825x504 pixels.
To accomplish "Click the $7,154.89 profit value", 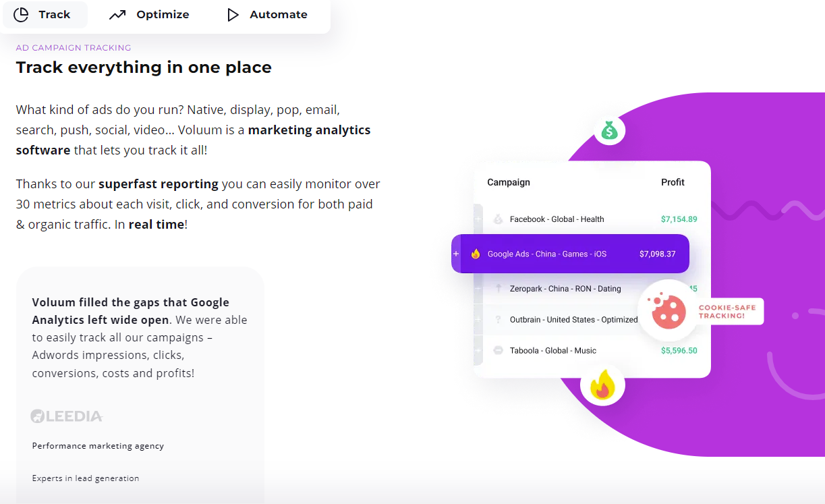I will point(679,219).
